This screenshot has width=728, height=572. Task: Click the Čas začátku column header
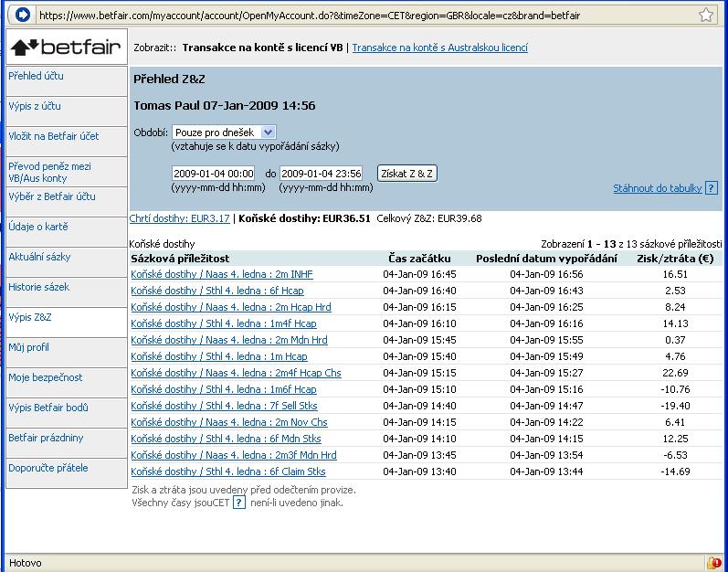[419, 259]
